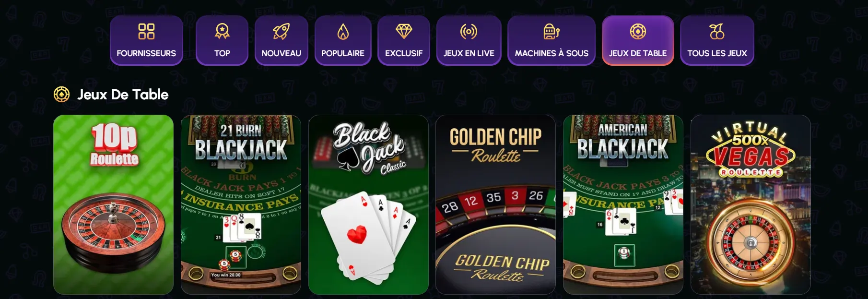Click the Jeux En Live label
The image size is (868, 299).
(x=469, y=53)
